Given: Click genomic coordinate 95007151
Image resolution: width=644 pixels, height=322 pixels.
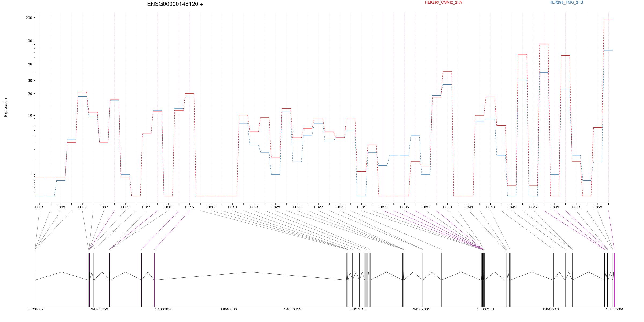Looking at the screenshot, I should [486, 309].
